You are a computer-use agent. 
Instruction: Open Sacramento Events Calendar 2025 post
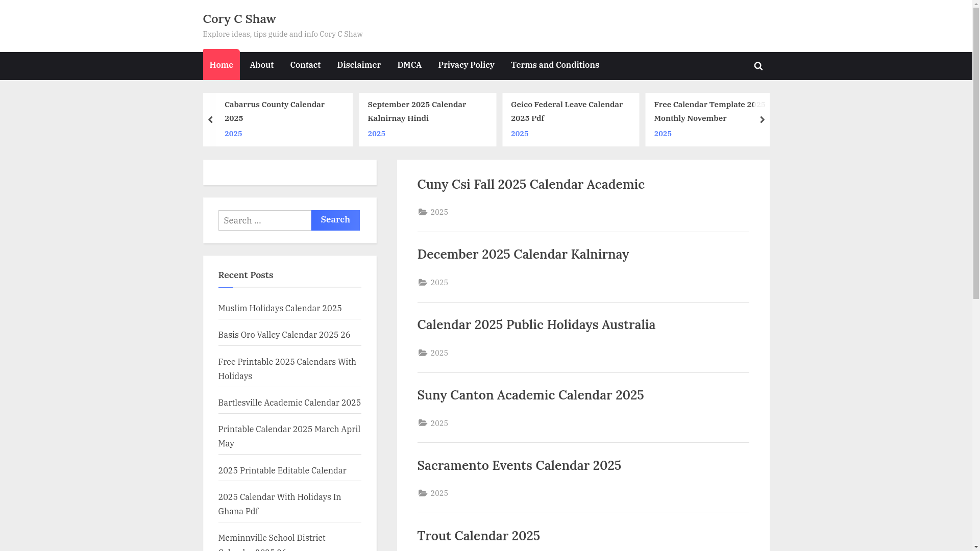[519, 465]
